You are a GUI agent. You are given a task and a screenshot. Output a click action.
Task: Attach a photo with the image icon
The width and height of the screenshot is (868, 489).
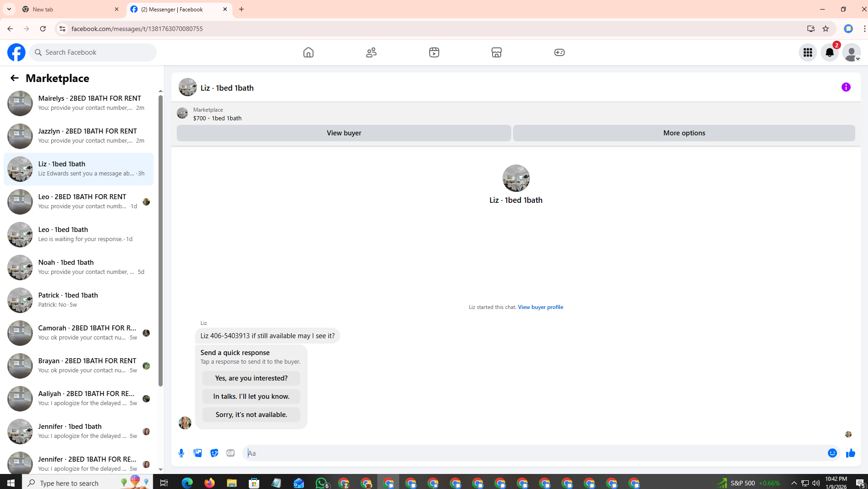click(x=198, y=453)
